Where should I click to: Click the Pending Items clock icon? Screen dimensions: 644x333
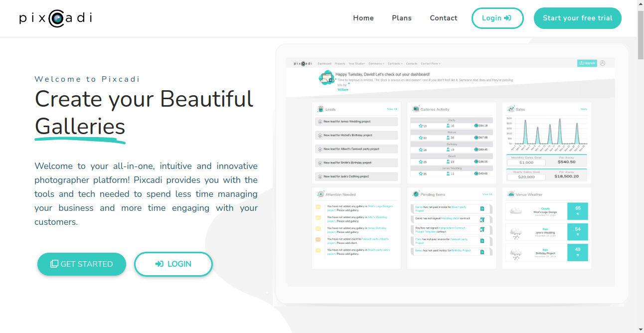416,194
